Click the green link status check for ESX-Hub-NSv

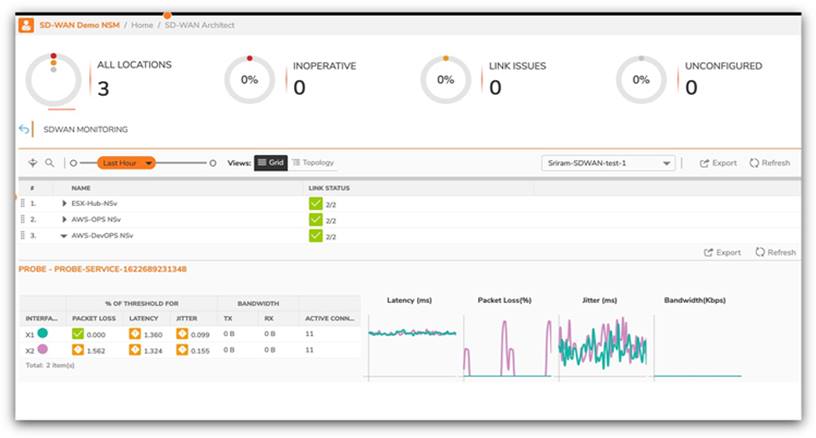(316, 204)
